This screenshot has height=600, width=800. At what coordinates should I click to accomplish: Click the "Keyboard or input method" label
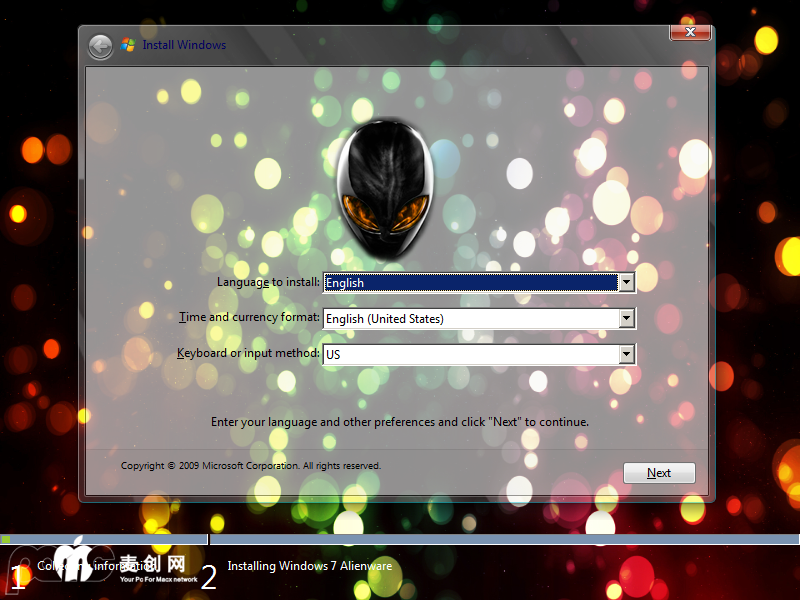pyautogui.click(x=248, y=353)
